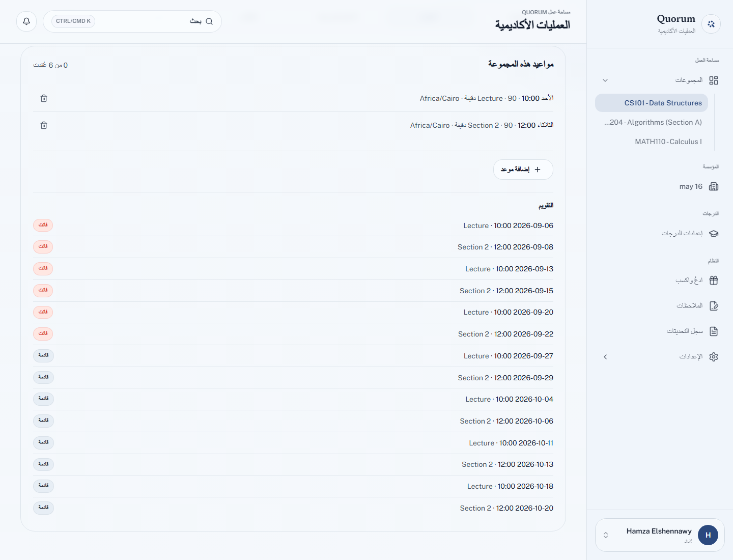
Task: Open the notifications bell
Action: click(26, 21)
